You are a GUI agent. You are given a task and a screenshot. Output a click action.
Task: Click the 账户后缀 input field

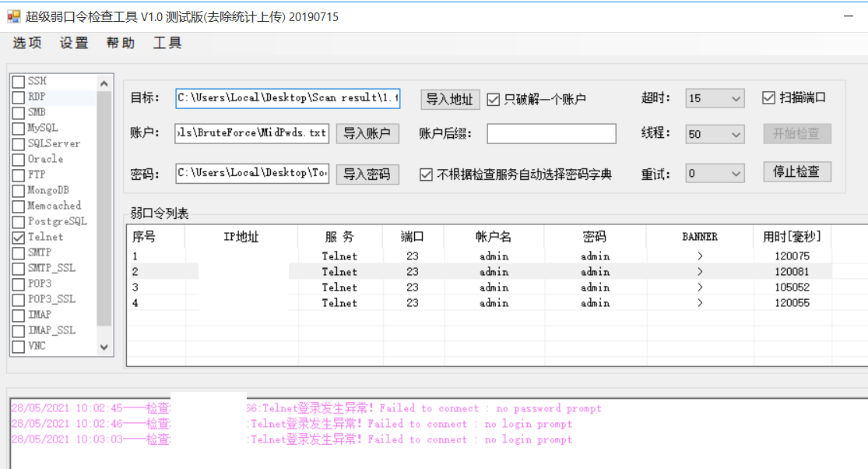point(551,134)
